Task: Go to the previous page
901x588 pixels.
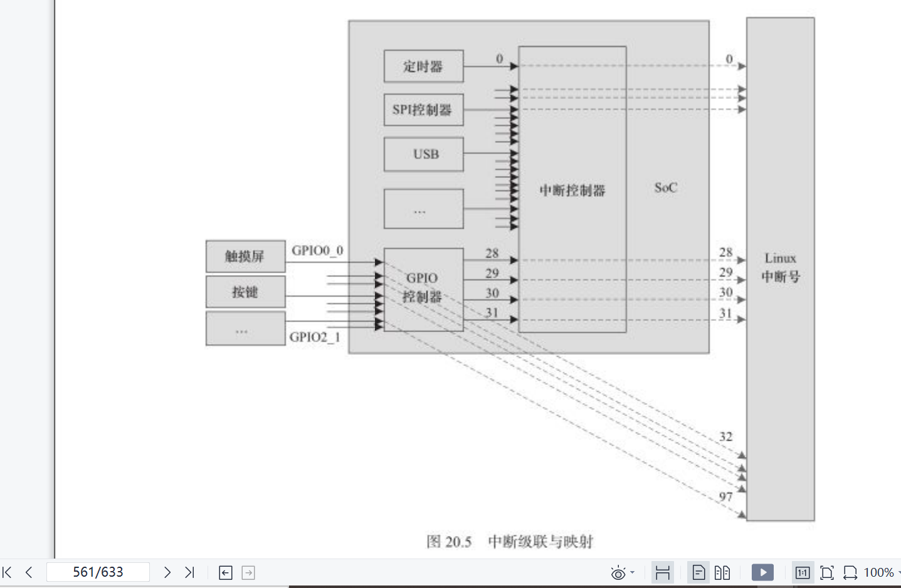Action: (29, 572)
